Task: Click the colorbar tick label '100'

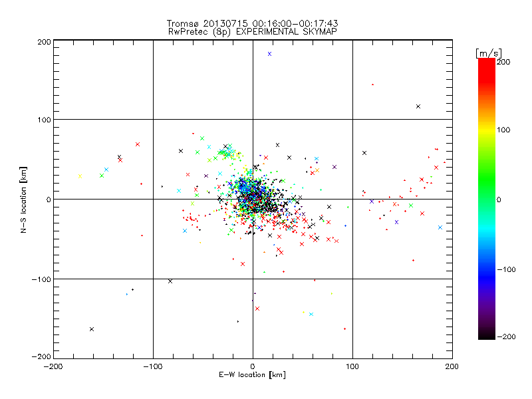Action: [503, 130]
